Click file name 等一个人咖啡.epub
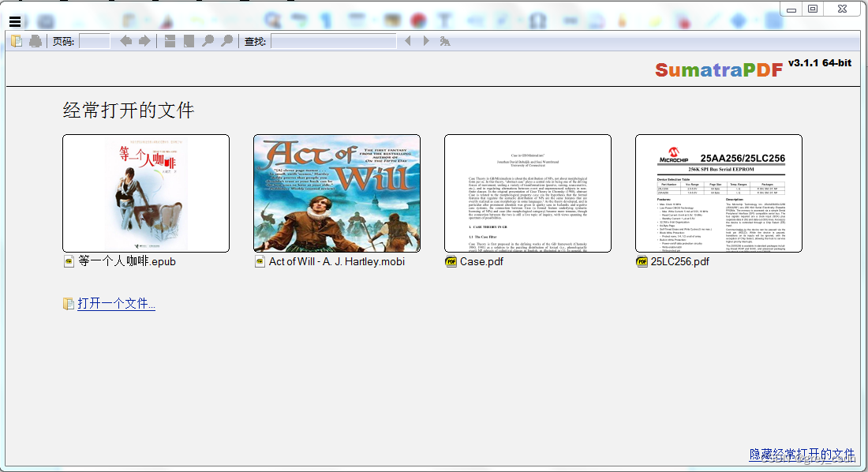This screenshot has width=868, height=472. (x=127, y=261)
